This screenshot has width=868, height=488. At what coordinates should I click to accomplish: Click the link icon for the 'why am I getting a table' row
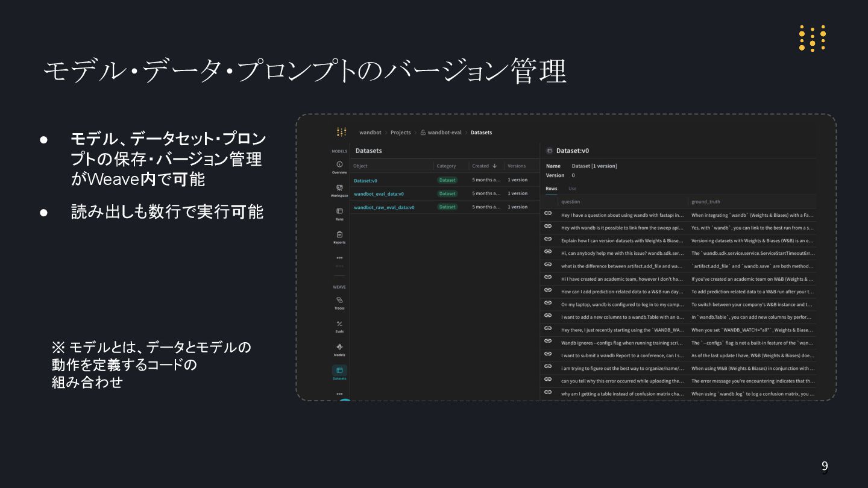click(x=548, y=392)
